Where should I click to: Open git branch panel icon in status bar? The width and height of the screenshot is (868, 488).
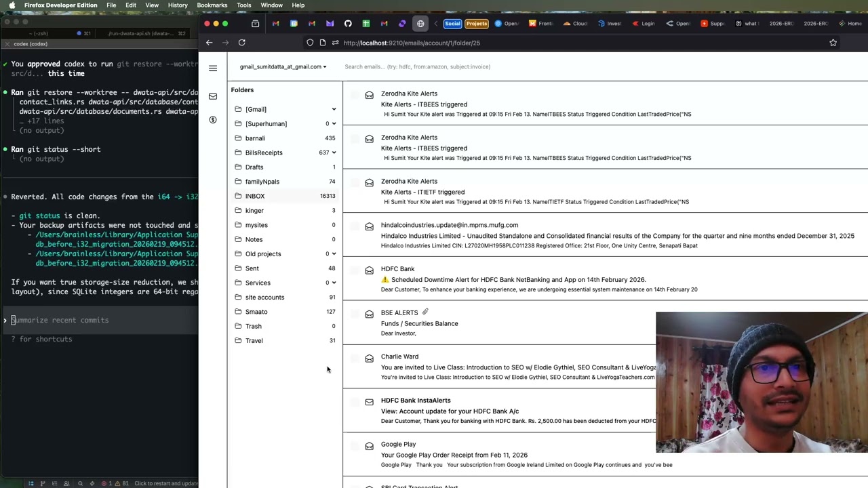point(43,483)
